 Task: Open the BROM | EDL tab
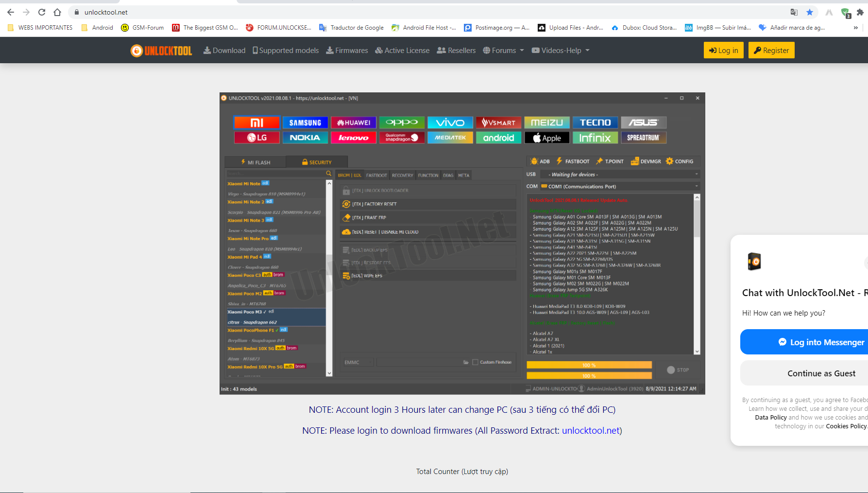click(x=350, y=176)
